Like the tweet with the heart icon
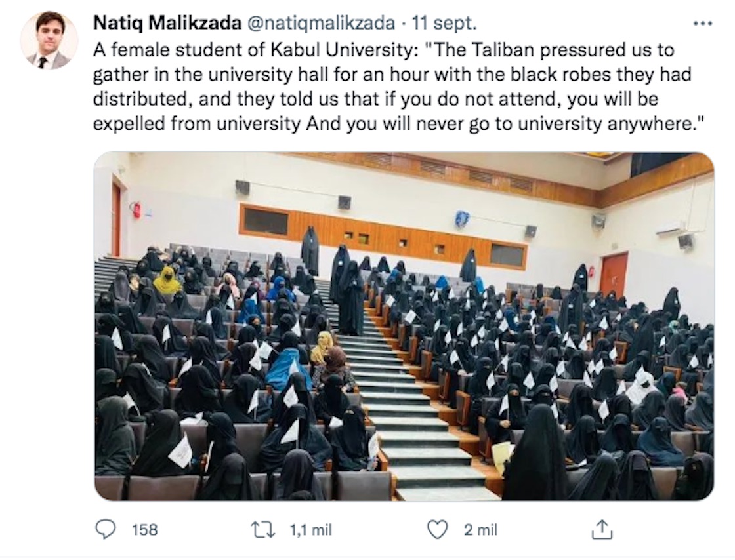This screenshot has width=735, height=560. tap(437, 529)
